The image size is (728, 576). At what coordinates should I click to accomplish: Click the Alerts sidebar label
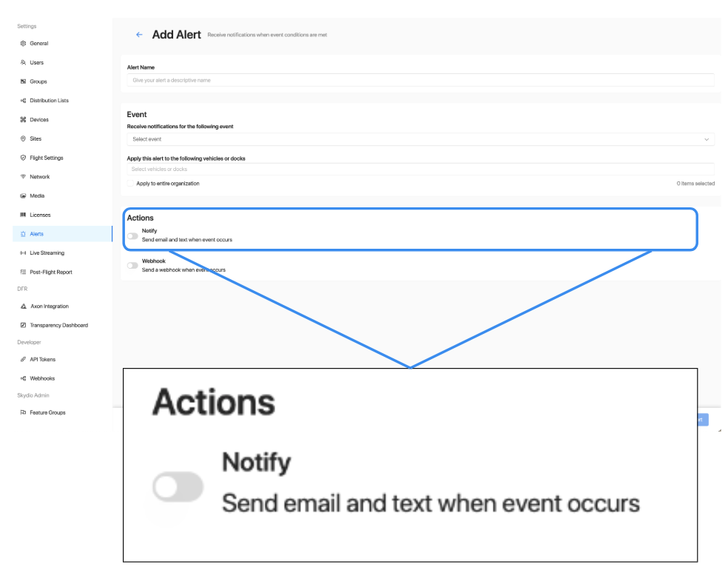click(37, 234)
